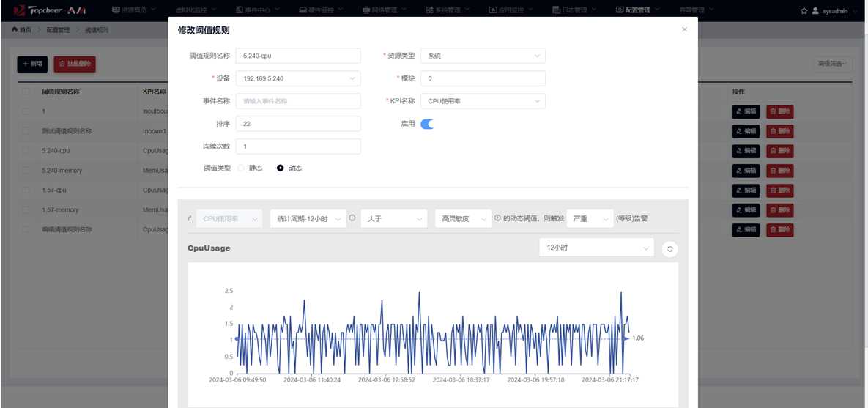The width and height of the screenshot is (868, 408).
Task: Open the 日志管理 menu
Action: click(x=575, y=10)
